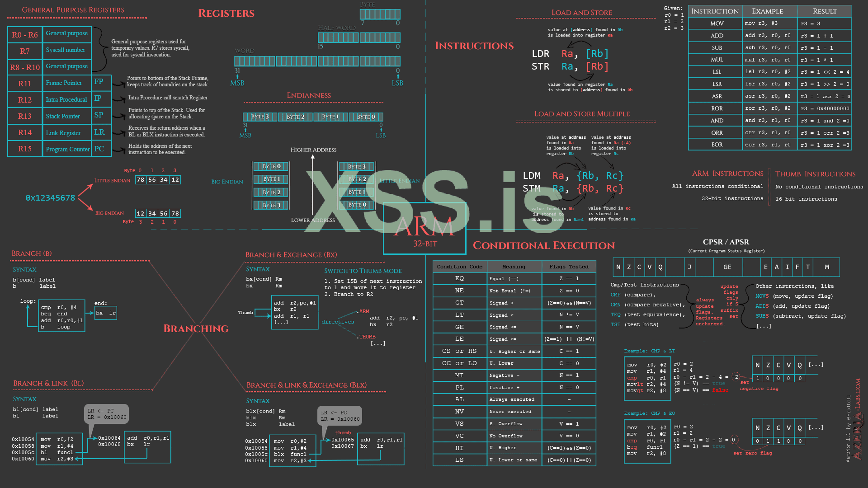Click the GE field in CPSR register
Image resolution: width=868 pixels, height=488 pixels.
pos(727,267)
